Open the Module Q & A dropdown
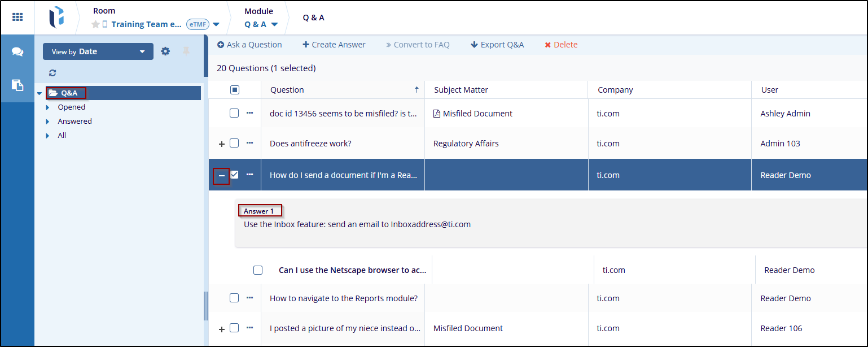Viewport: 868px width, 347px height. pos(261,24)
